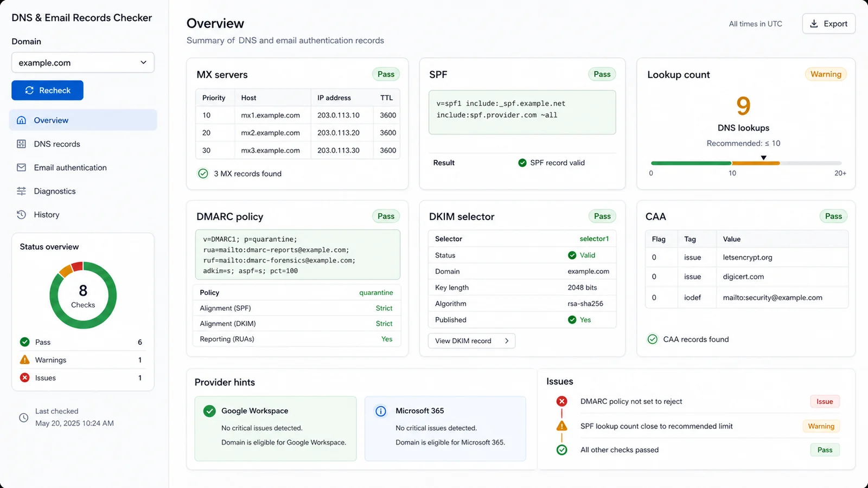Click the green check beside DKIM Status Valid
The width and height of the screenshot is (868, 488).
[572, 255]
